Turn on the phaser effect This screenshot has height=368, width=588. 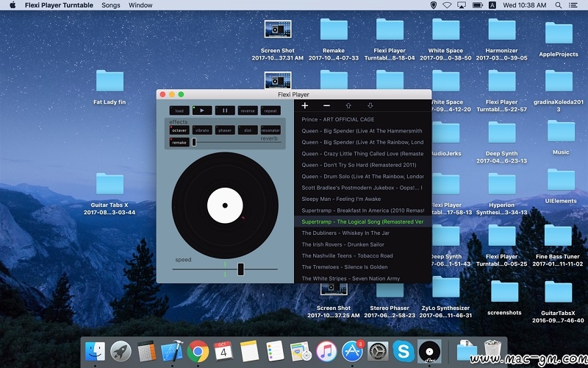point(225,130)
